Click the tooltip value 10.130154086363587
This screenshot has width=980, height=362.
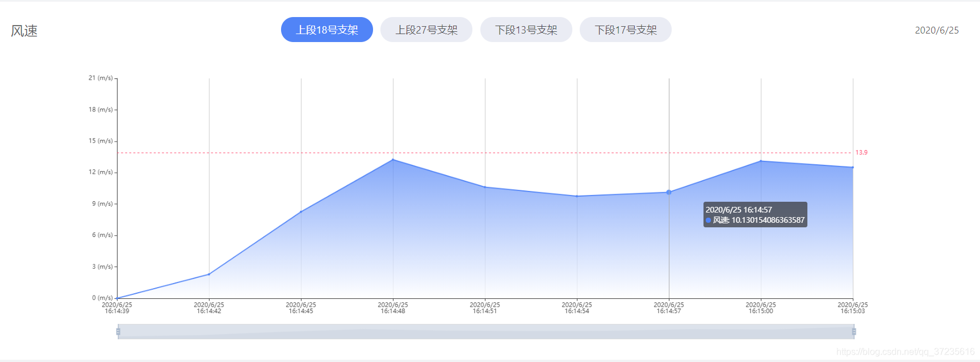(768, 220)
